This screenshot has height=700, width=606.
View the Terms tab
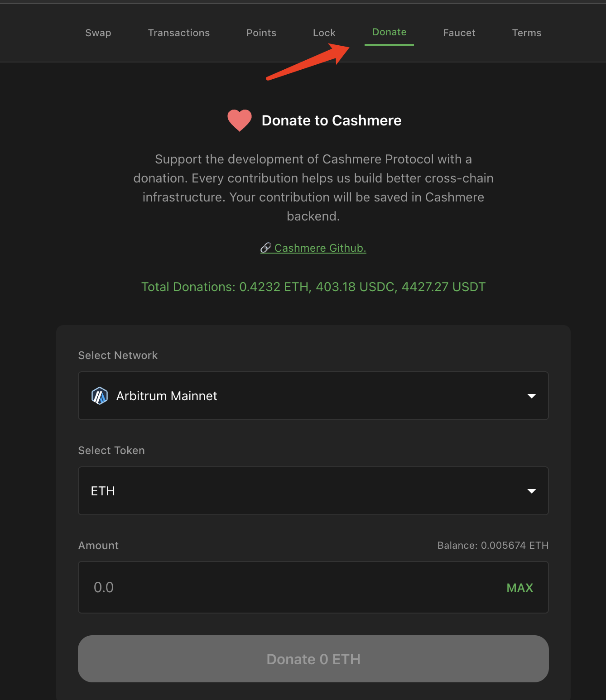527,33
